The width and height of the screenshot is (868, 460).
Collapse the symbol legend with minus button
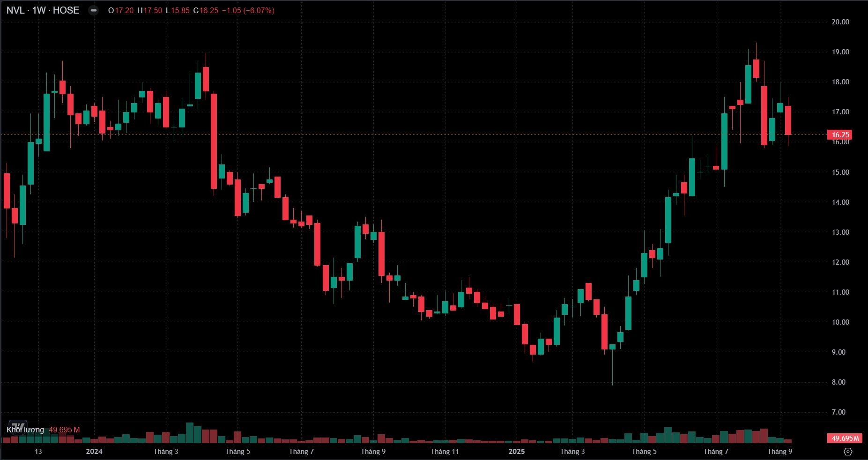(x=94, y=10)
